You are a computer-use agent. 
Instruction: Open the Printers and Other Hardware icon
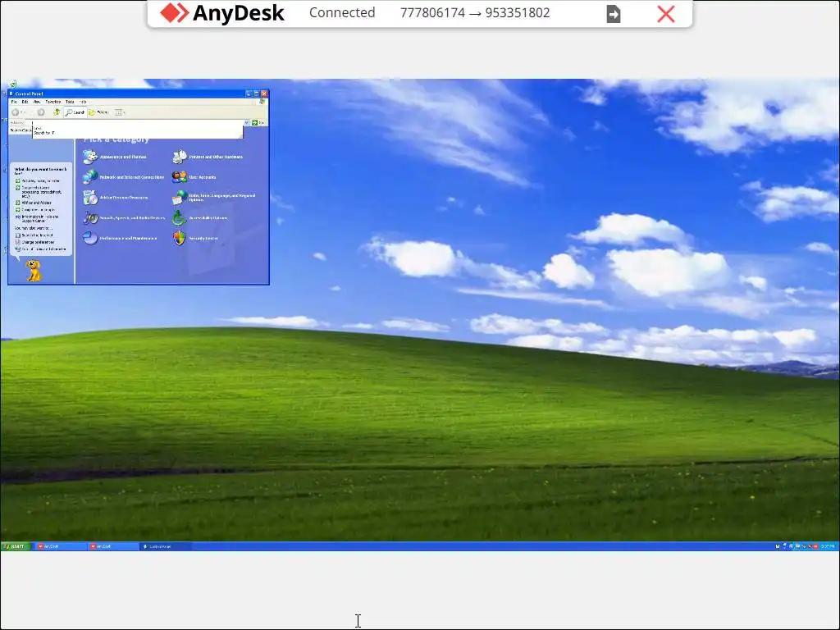click(x=180, y=157)
